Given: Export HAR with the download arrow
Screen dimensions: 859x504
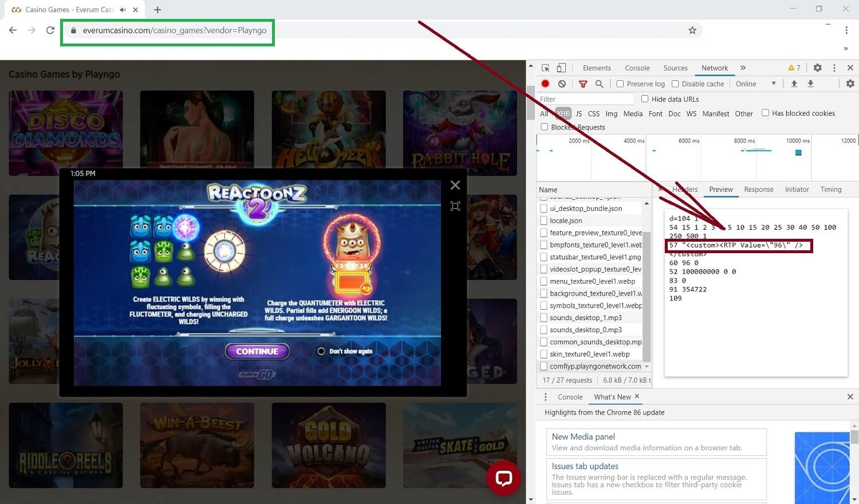Looking at the screenshot, I should [x=810, y=84].
